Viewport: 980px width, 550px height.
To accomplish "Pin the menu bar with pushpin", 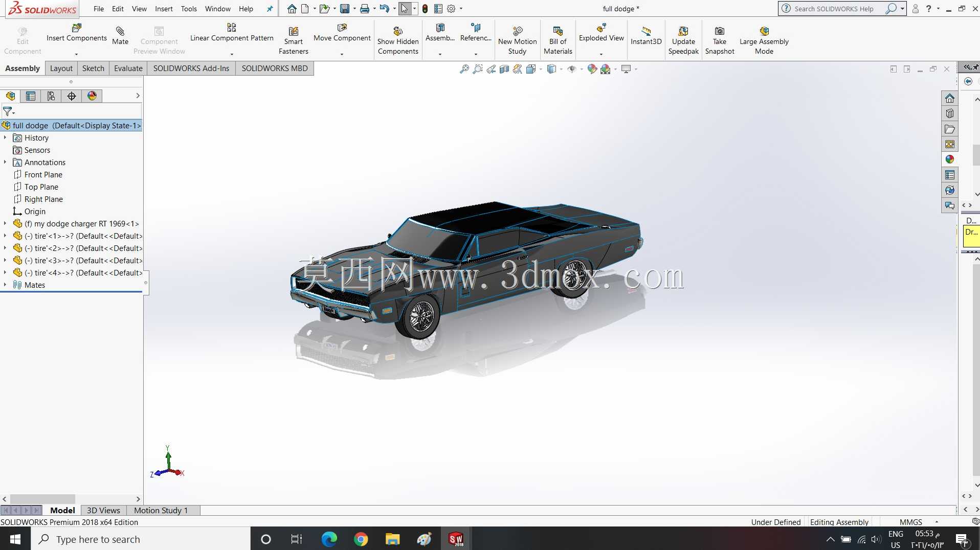I will 270,9.
